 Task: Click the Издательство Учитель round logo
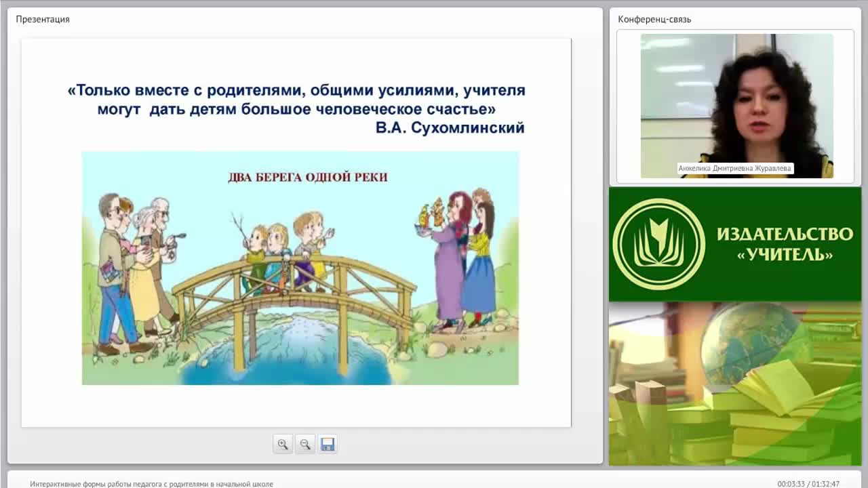(658, 244)
